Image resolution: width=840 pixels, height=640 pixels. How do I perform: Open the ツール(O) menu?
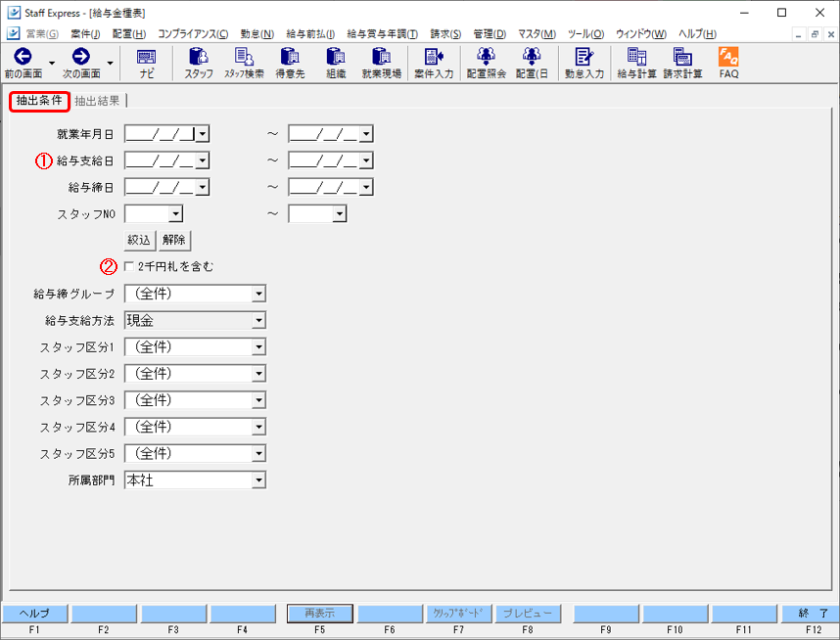coord(586,33)
